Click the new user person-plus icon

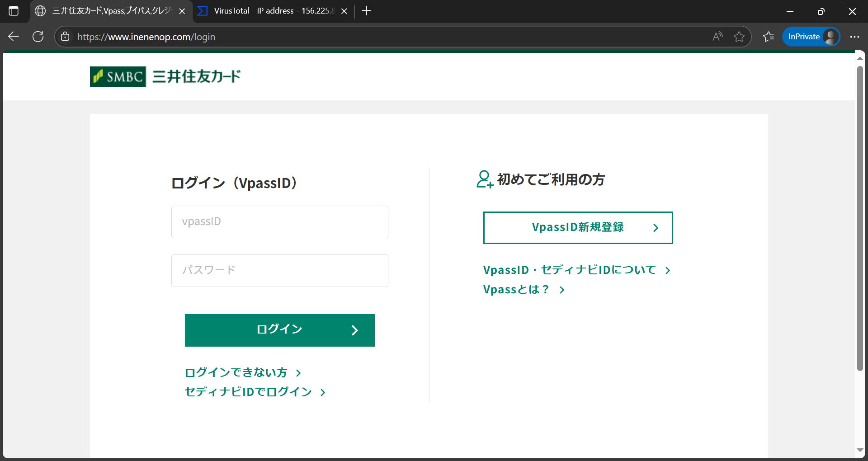[x=485, y=179]
